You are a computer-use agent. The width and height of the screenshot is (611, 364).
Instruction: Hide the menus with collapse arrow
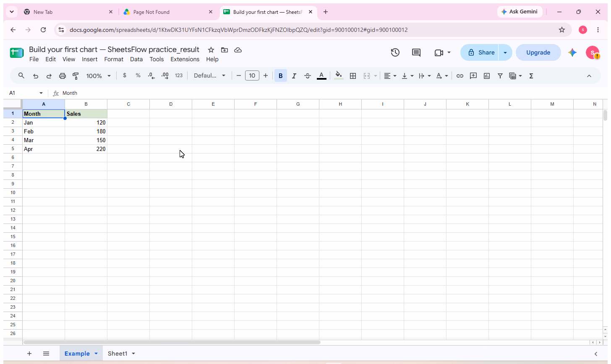click(589, 76)
